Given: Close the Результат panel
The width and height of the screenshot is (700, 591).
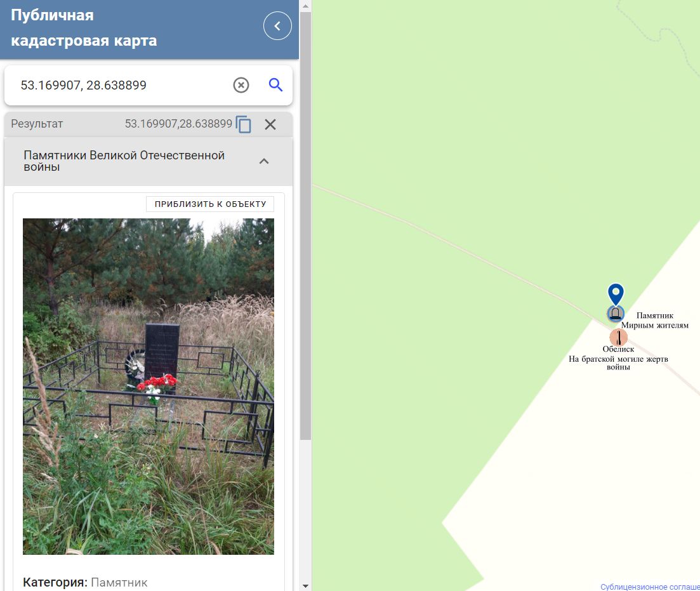Looking at the screenshot, I should tap(270, 124).
